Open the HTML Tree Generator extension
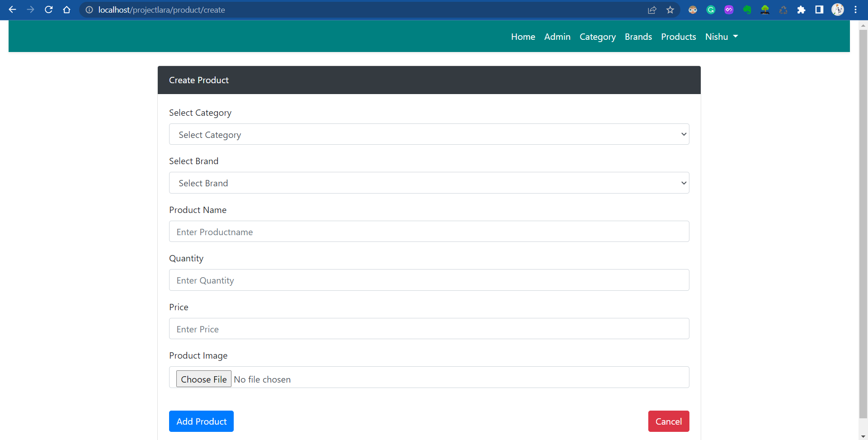 point(765,9)
